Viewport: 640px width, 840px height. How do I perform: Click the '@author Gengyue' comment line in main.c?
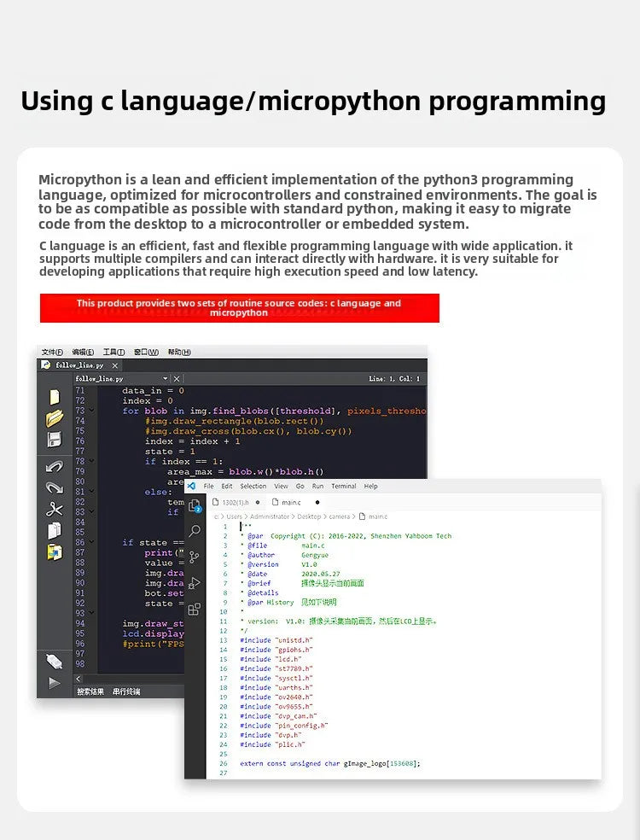click(285, 555)
